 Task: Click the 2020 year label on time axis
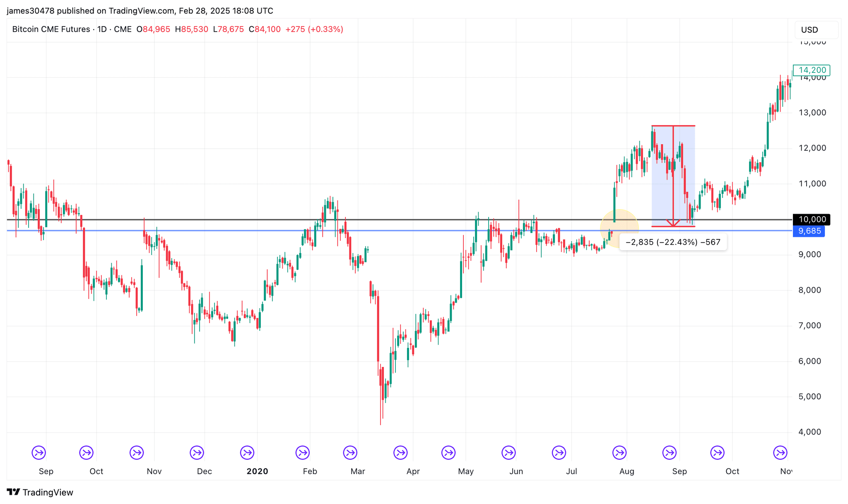(257, 471)
